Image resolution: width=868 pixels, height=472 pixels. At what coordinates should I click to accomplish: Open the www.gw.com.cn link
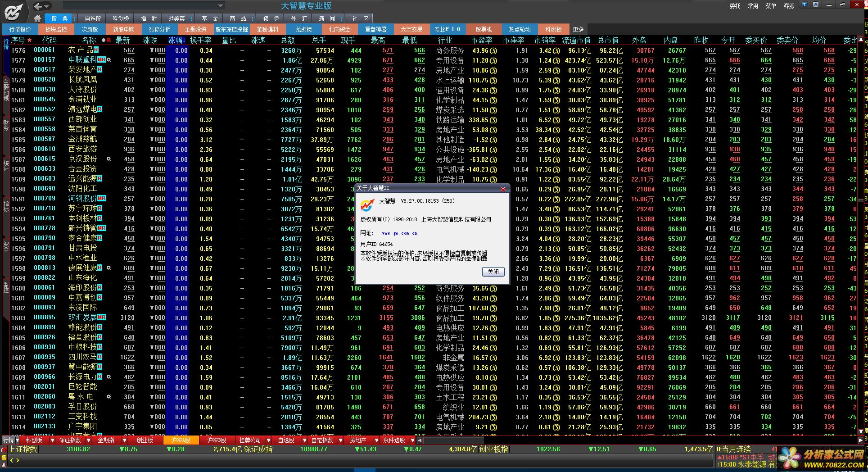point(399,233)
